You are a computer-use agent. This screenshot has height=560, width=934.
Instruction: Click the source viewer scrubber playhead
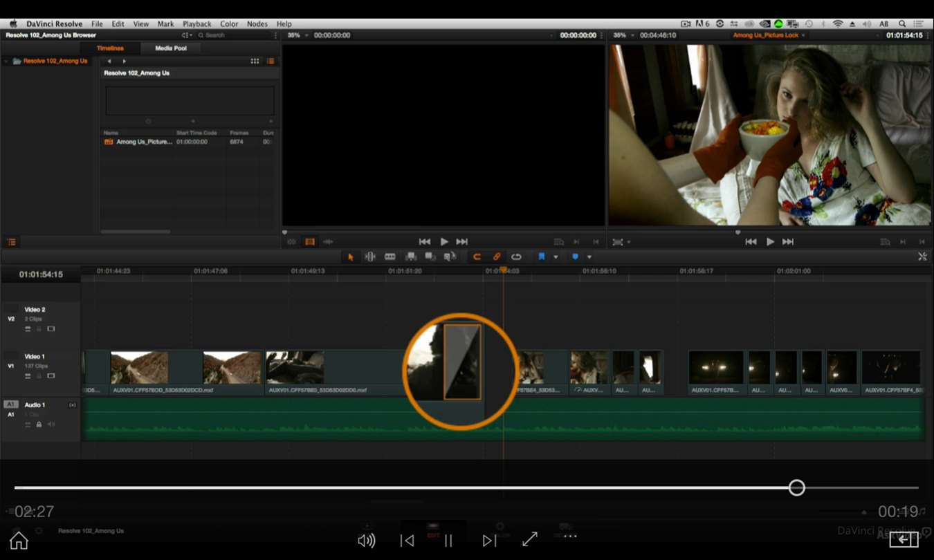tap(284, 232)
